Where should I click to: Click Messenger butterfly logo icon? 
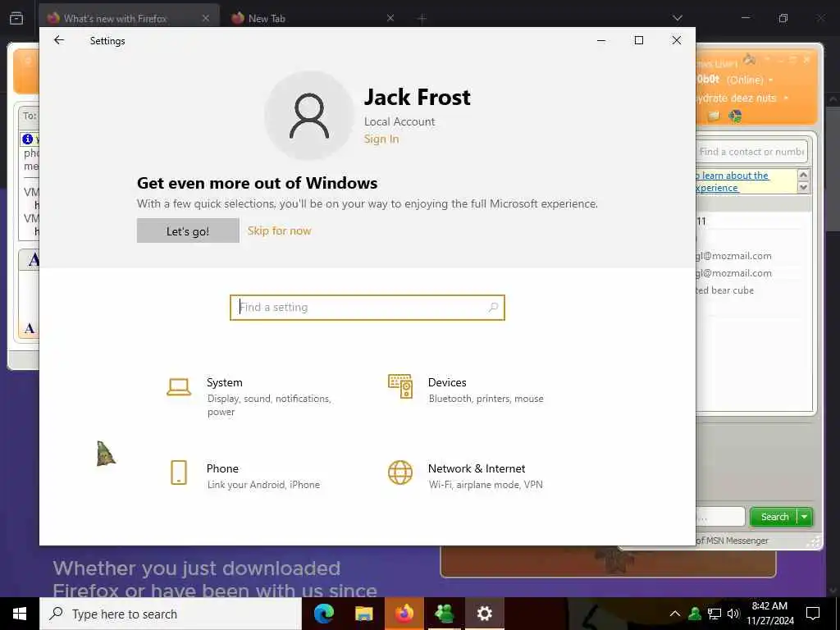coord(749,59)
